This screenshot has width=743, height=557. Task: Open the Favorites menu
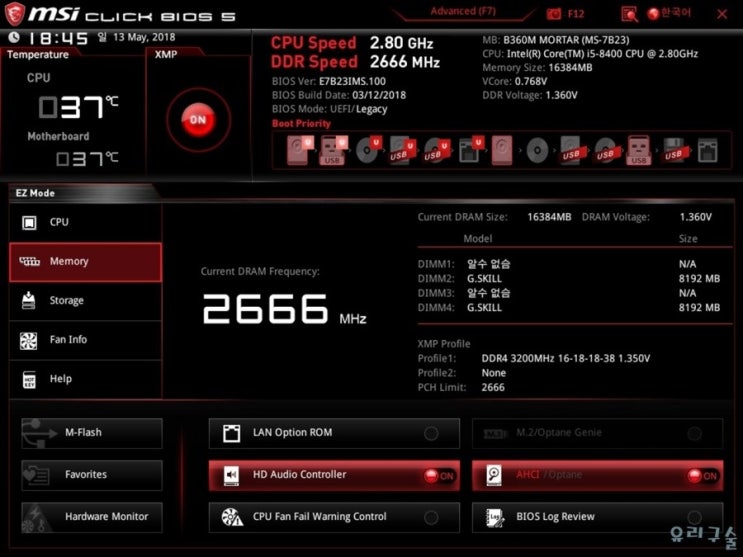(91, 475)
